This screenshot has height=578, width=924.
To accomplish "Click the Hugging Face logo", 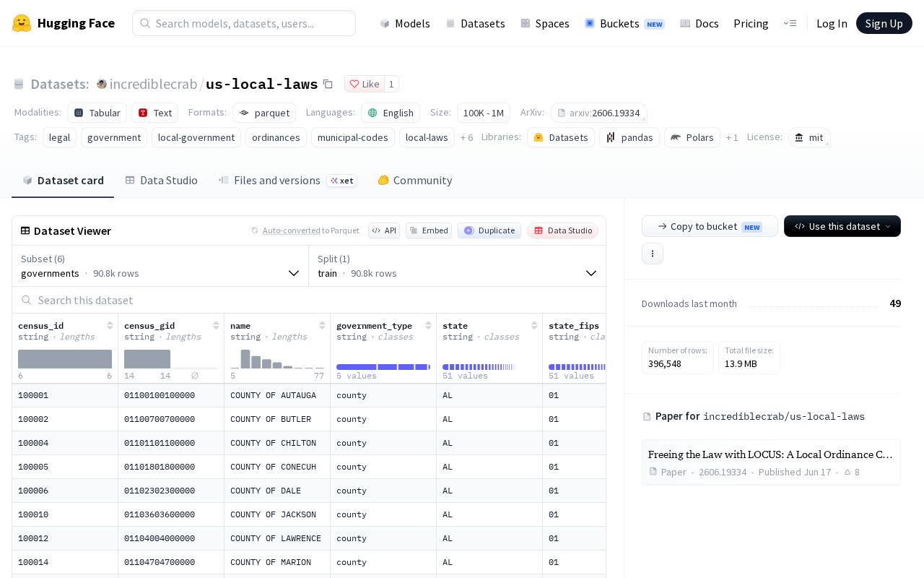I will [x=64, y=23].
